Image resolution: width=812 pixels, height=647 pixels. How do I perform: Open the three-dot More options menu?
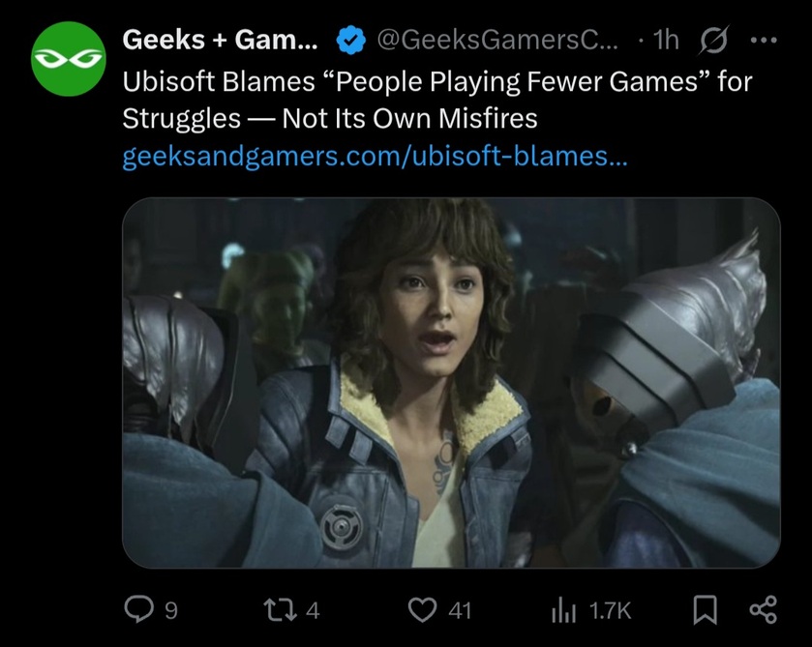(764, 40)
